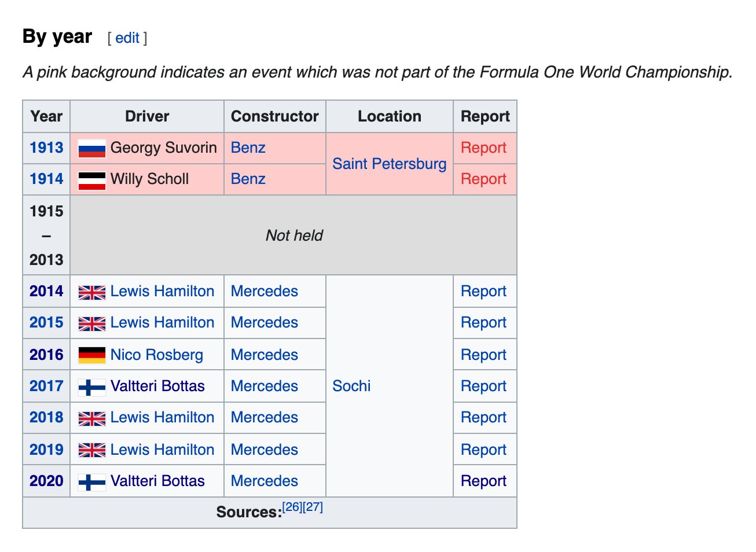Click the Sources label at table bottom
The width and height of the screenshot is (756, 552).
249,512
